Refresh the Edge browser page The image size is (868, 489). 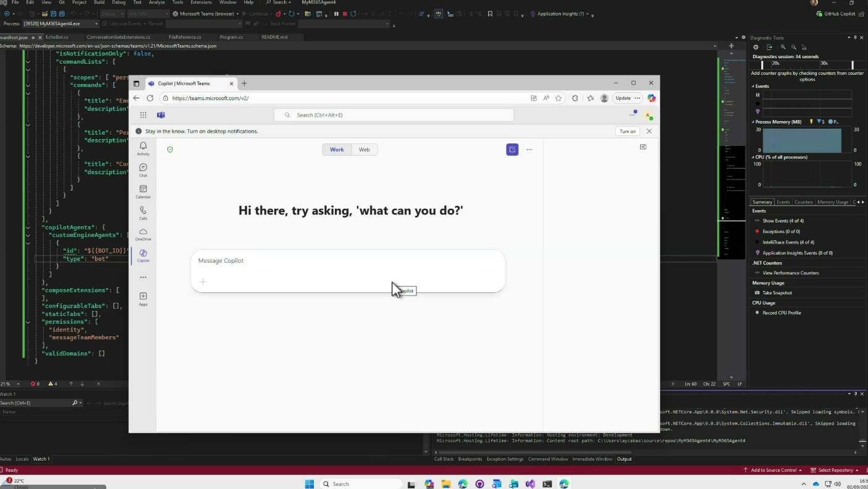point(150,98)
